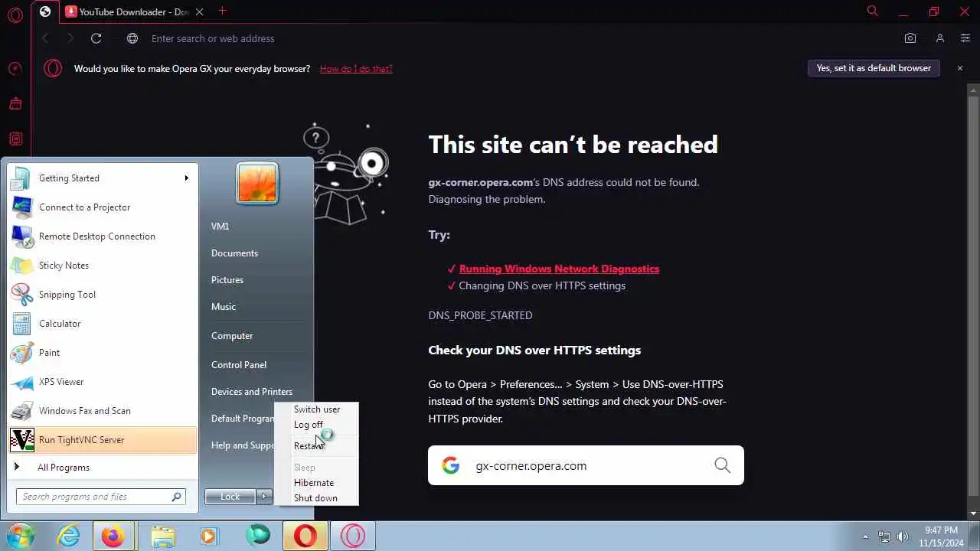Screen dimensions: 980x551
Task: Launch Paint from Start menu
Action: click(x=103, y=353)
